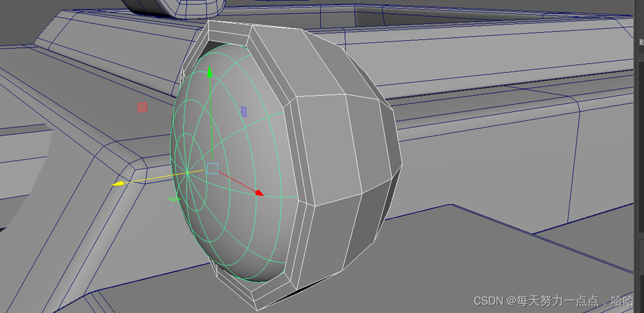
Task: Click the blue plane-constraint square handle
Action: coord(244,111)
